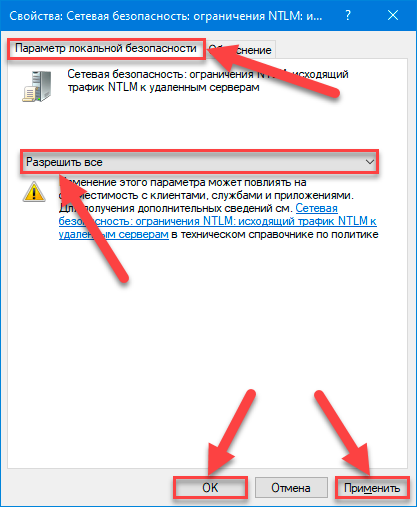417x507 pixels.
Task: Switch to Параметр локальной безопасности tab
Action: [x=106, y=49]
